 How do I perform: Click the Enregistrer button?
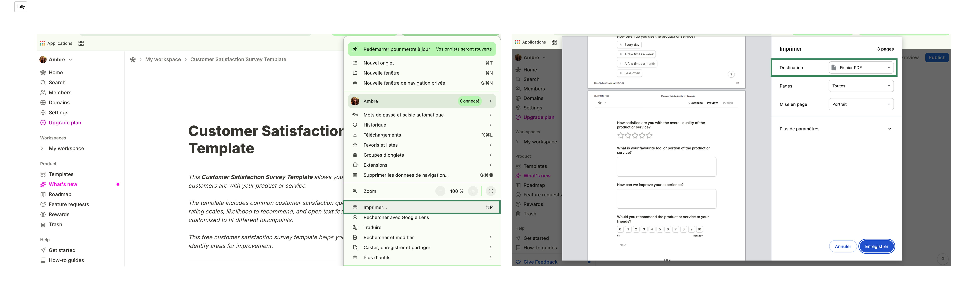pyautogui.click(x=877, y=246)
